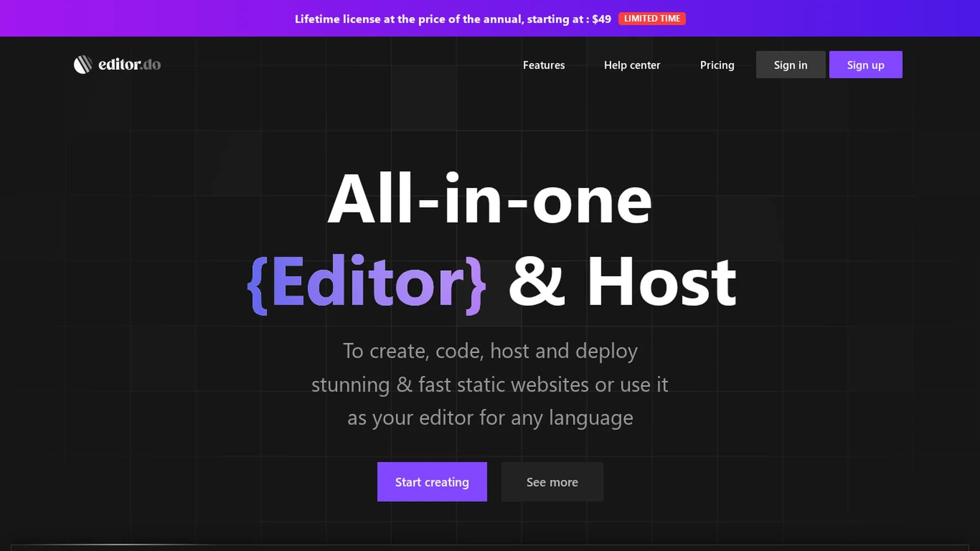
Task: Click the Start creating button
Action: pyautogui.click(x=432, y=482)
